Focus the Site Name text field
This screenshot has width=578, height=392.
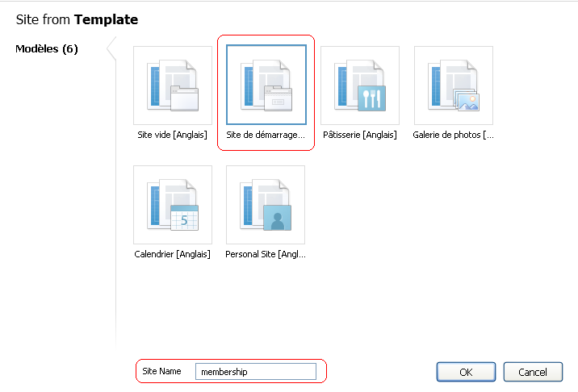255,372
